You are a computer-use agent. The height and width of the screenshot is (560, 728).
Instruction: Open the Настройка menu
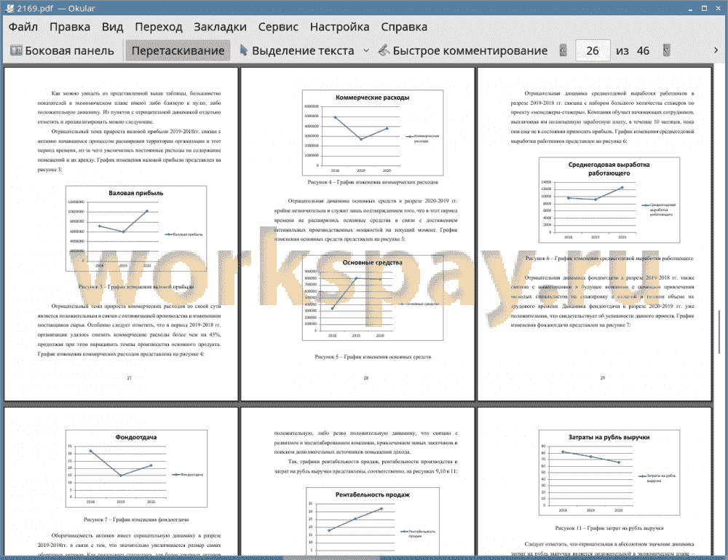(x=339, y=27)
